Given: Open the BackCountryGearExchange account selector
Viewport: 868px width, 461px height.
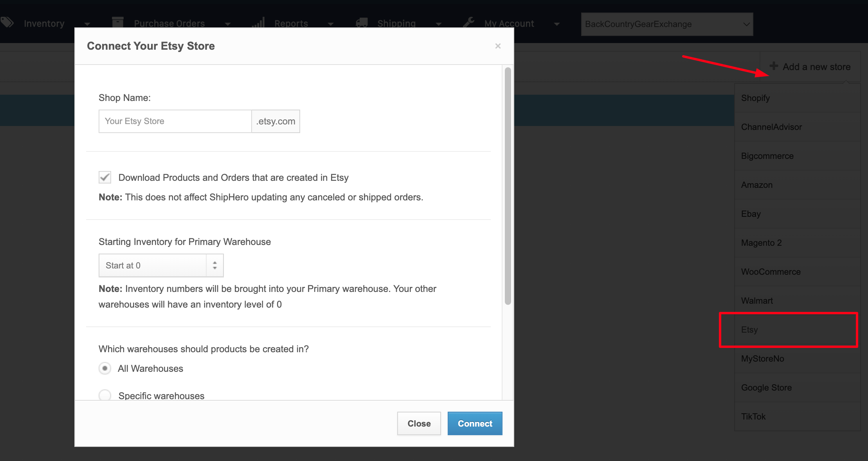Looking at the screenshot, I should pos(667,24).
